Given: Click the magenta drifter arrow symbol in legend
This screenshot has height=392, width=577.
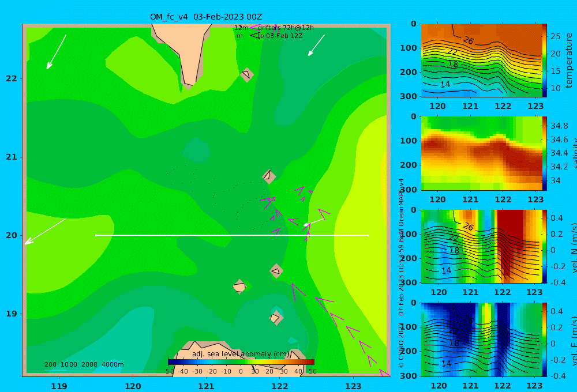Looking at the screenshot, I should tap(254, 28).
